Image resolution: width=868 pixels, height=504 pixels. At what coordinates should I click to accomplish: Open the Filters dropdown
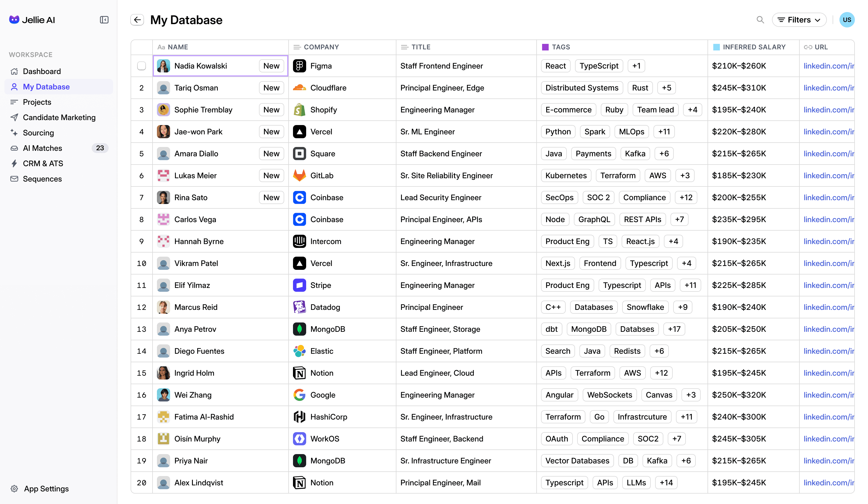pos(799,20)
